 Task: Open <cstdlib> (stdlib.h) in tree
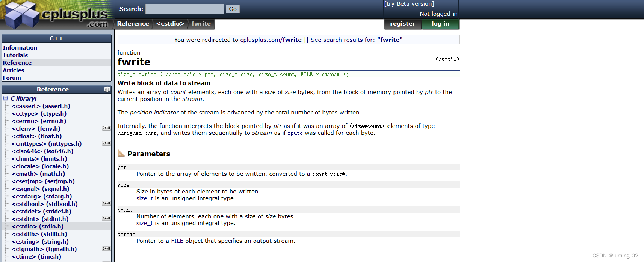click(x=39, y=234)
